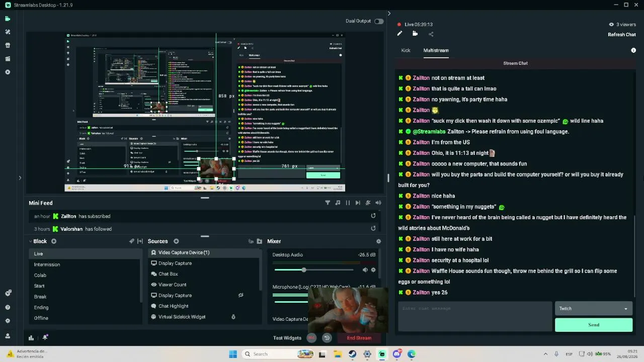Add a new scene with plus icon

pos(54,241)
